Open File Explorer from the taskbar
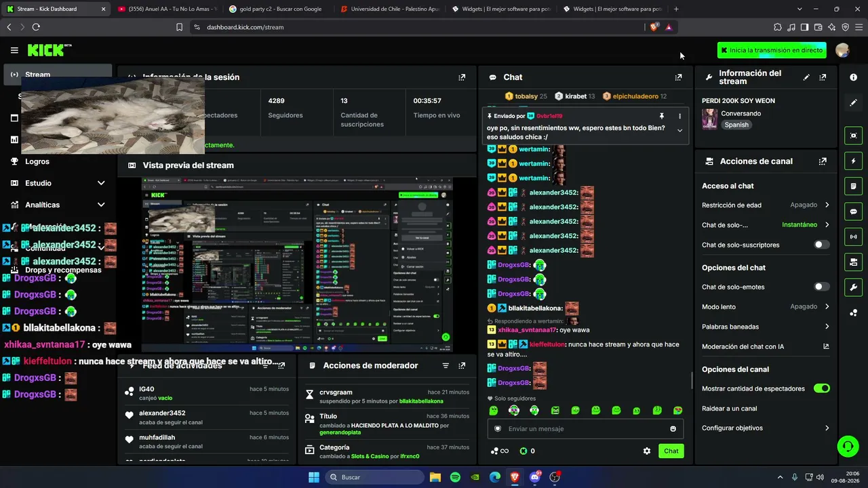 435,477
